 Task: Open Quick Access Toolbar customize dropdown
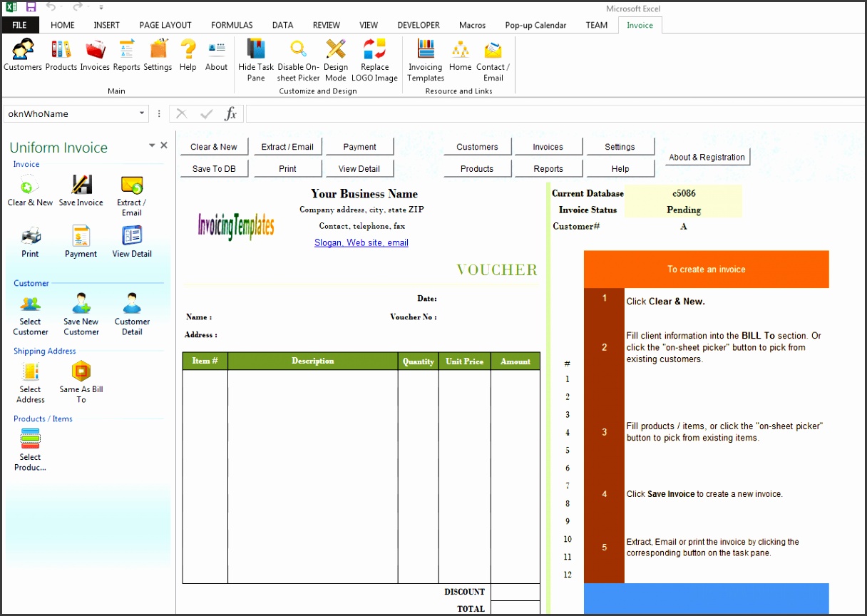101,8
